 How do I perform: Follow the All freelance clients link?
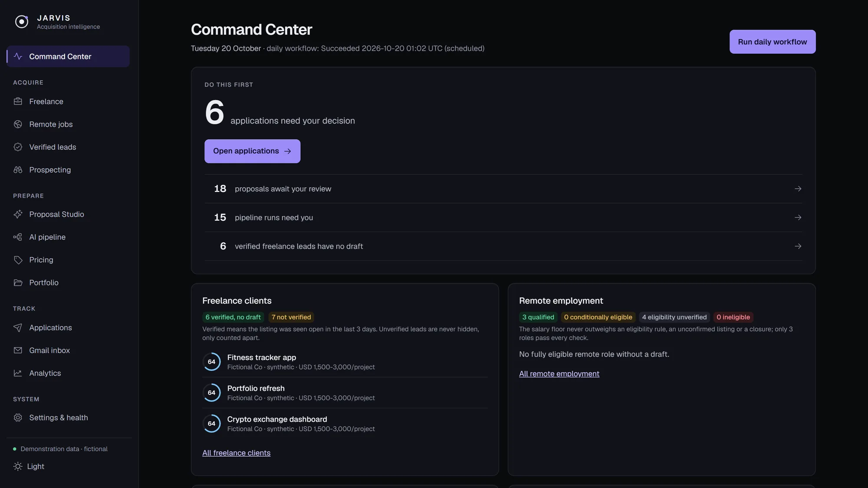pos(236,453)
